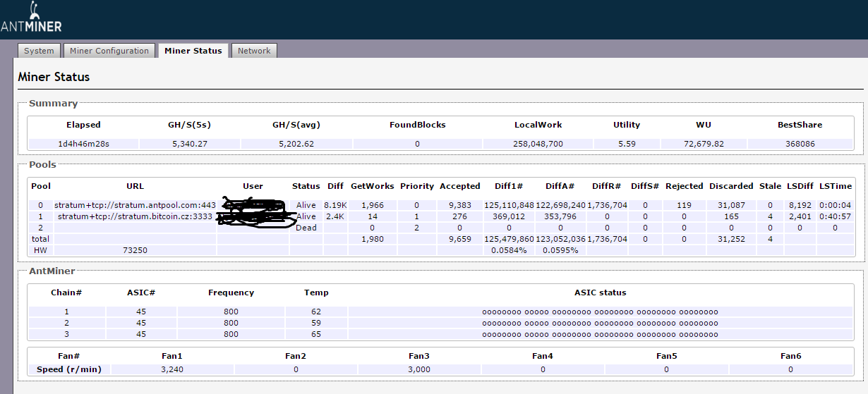The height and width of the screenshot is (394, 868).
Task: Click the stratum.antpool.com:443 pool URL
Action: pos(135,205)
